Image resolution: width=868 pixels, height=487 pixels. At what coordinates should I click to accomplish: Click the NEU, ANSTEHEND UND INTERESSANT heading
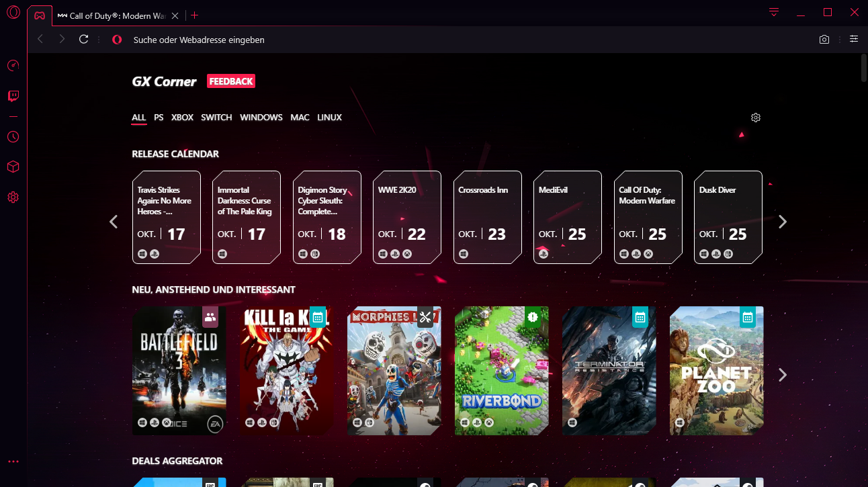click(x=214, y=290)
